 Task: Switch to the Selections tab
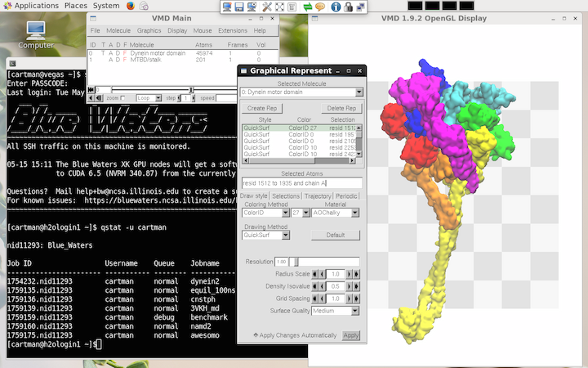coord(286,196)
